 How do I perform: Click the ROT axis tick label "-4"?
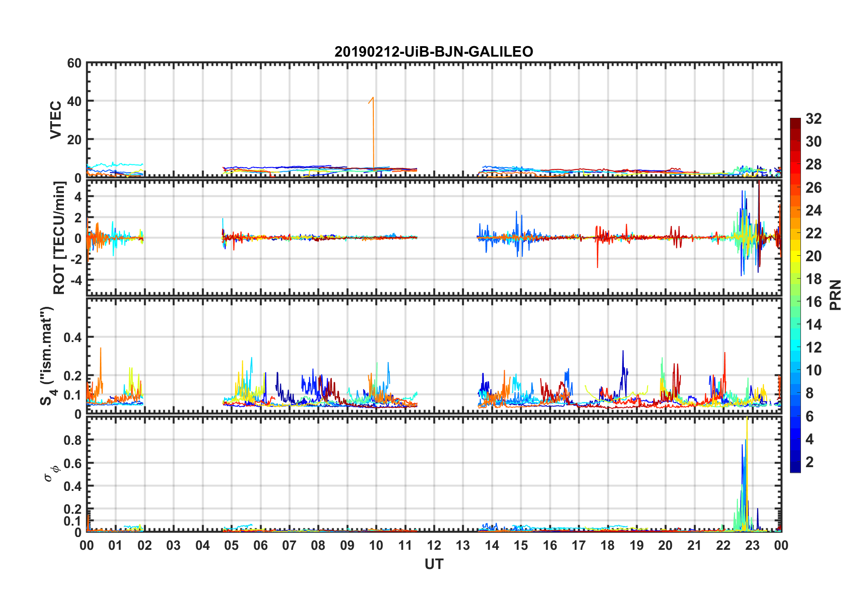tap(76, 279)
